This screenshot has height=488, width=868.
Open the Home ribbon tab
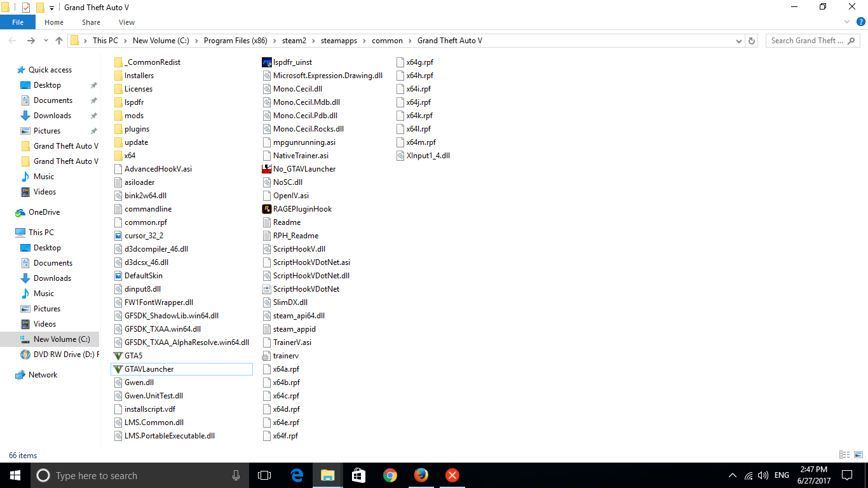pos(54,22)
